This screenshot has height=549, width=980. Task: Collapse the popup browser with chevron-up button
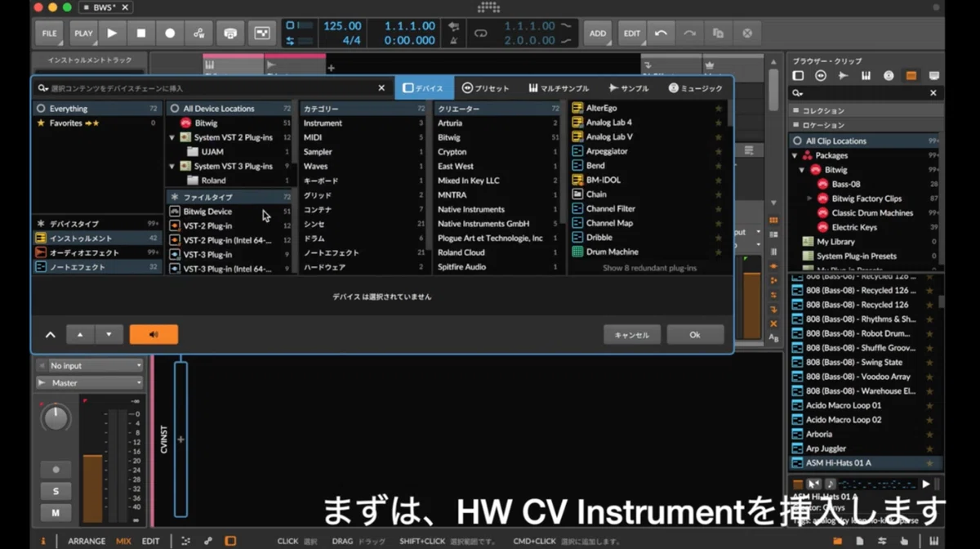tap(50, 335)
